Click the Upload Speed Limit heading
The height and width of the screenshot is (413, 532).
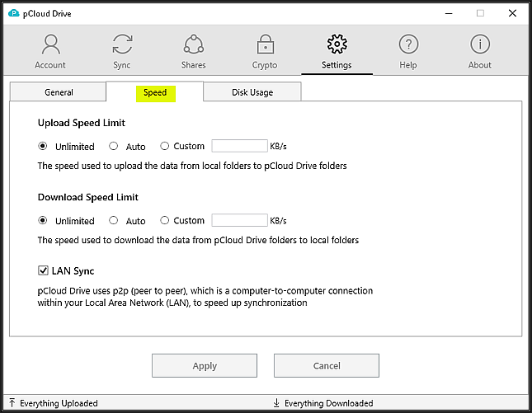pyautogui.click(x=82, y=123)
